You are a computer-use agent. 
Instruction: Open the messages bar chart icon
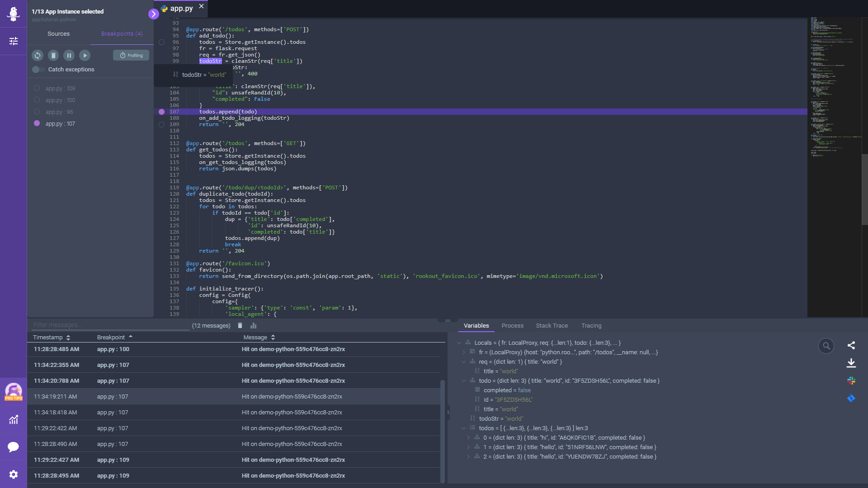pos(254,326)
